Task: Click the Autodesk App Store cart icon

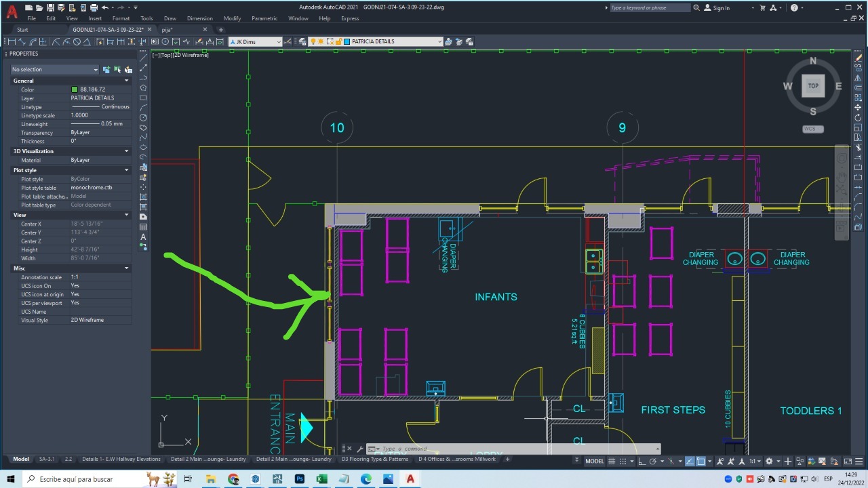Action: pyautogui.click(x=762, y=7)
